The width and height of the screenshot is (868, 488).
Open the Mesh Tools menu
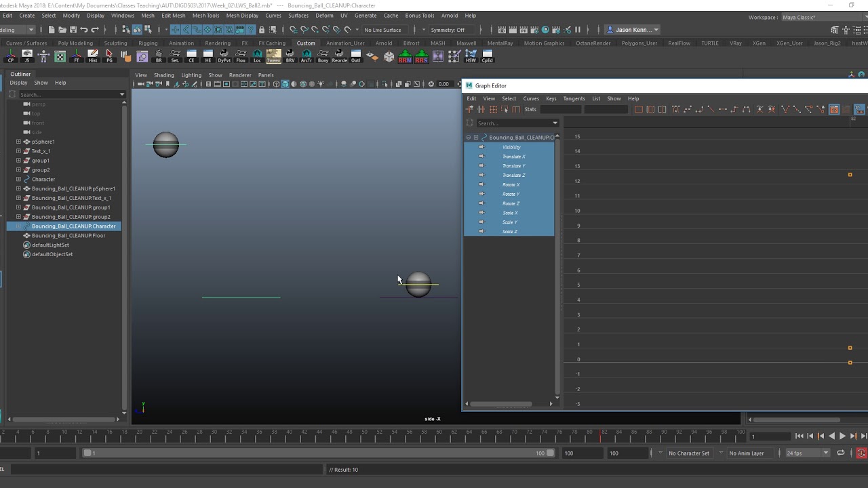pos(205,15)
